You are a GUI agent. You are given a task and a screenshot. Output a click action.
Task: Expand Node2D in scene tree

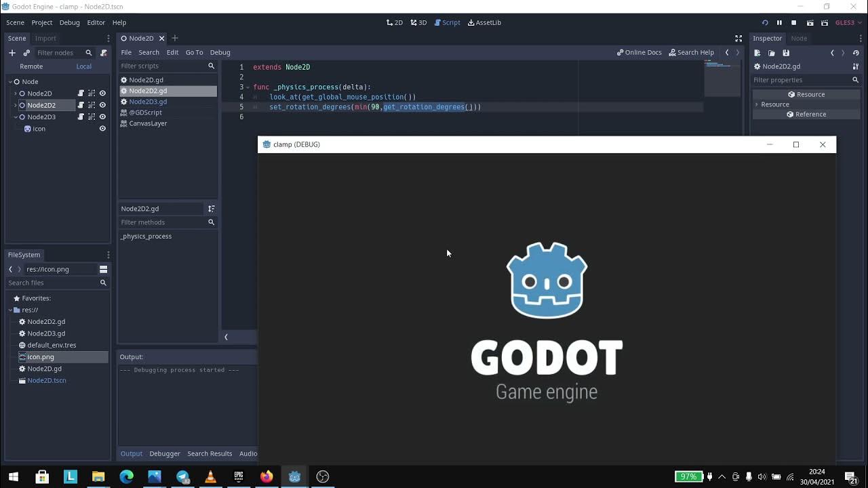coord(16,94)
